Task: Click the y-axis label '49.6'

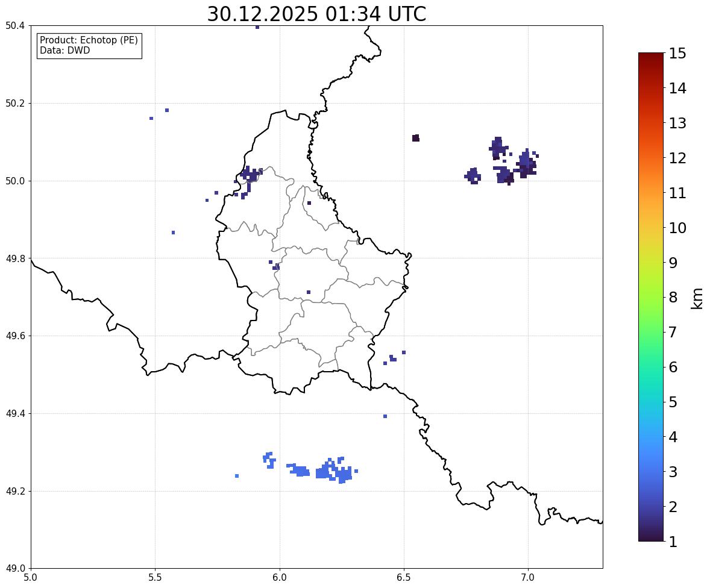Action: (x=15, y=336)
